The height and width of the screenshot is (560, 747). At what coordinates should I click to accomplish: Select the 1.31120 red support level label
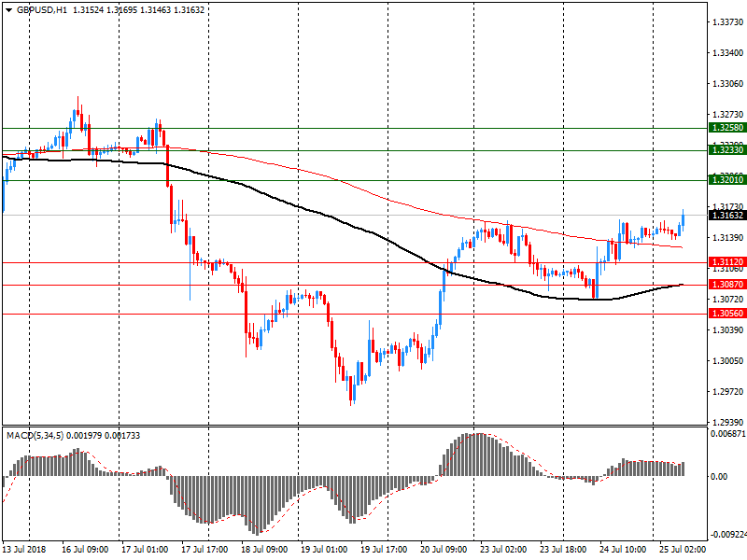click(x=727, y=262)
